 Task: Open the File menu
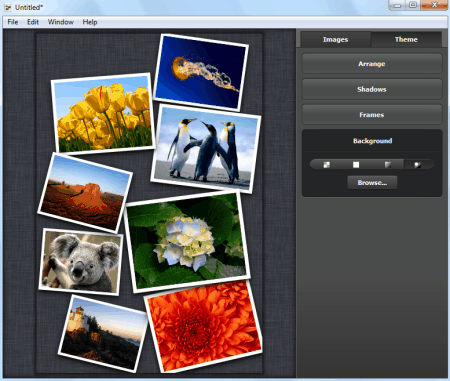13,22
